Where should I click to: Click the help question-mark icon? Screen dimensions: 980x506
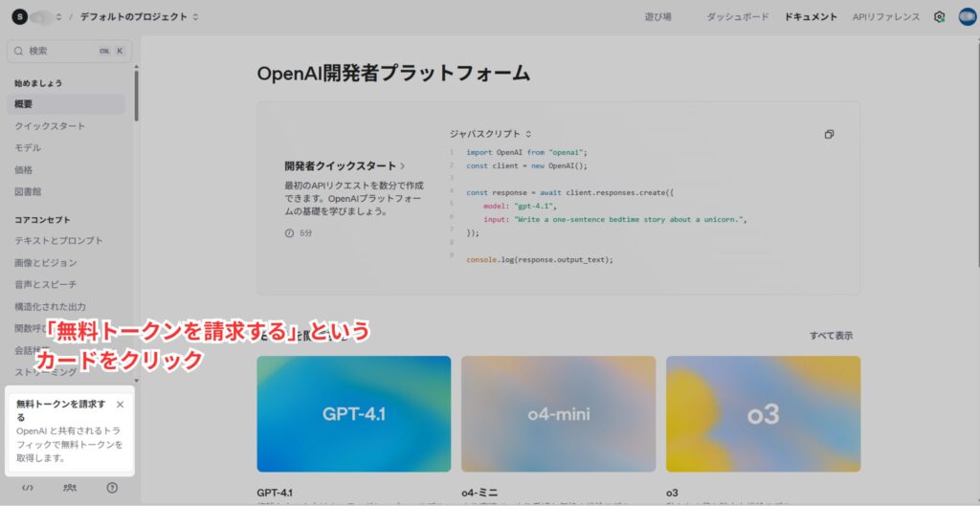[x=113, y=488]
